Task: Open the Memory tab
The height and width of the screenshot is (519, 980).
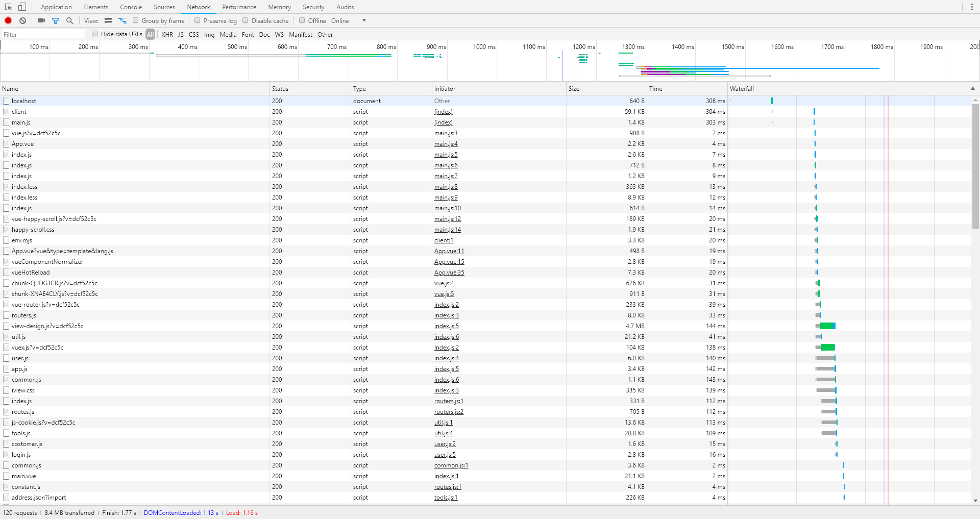Action: (x=280, y=7)
